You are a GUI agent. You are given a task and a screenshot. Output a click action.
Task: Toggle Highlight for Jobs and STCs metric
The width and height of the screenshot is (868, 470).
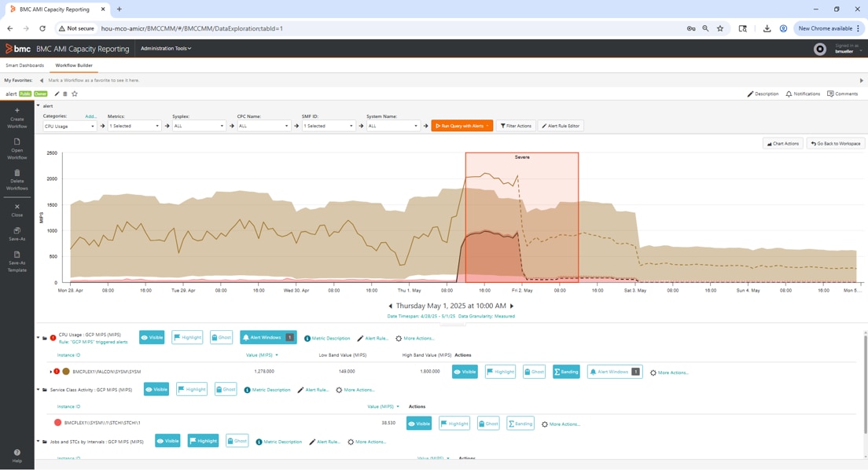tap(202, 441)
